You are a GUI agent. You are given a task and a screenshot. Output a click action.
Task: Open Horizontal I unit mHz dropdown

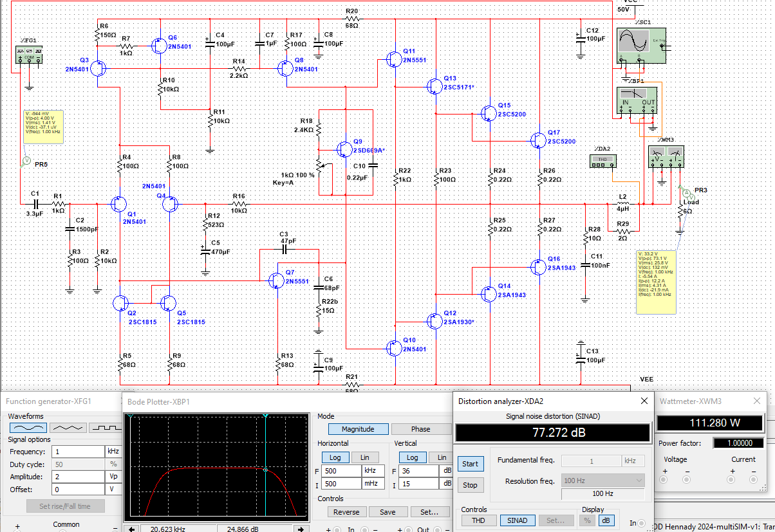coord(374,483)
